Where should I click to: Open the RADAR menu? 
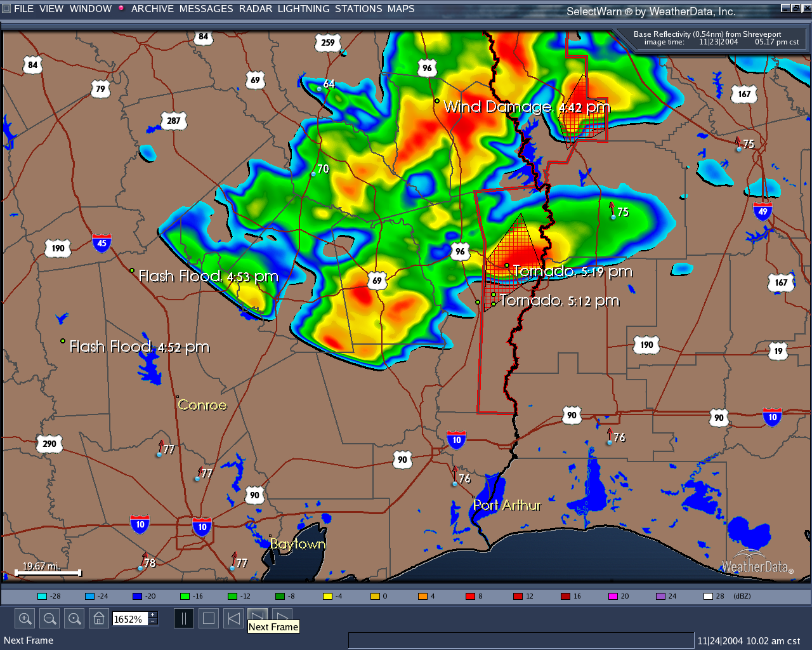tap(256, 9)
